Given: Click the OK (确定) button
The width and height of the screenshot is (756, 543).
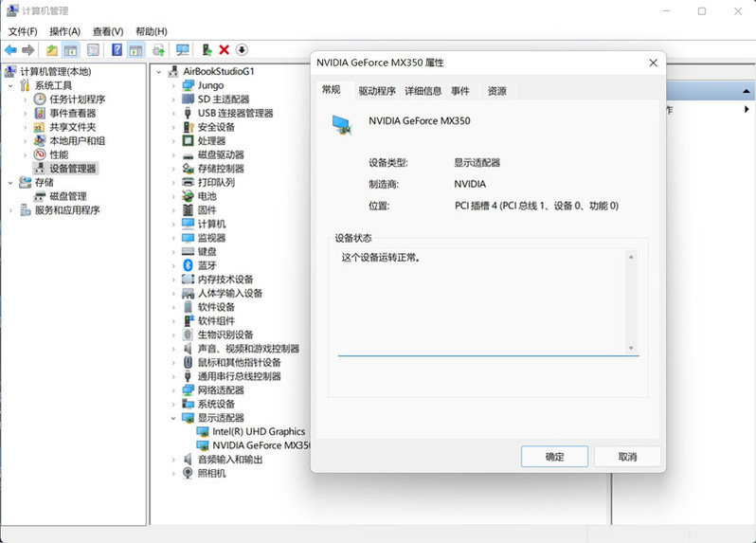Looking at the screenshot, I should (554, 456).
